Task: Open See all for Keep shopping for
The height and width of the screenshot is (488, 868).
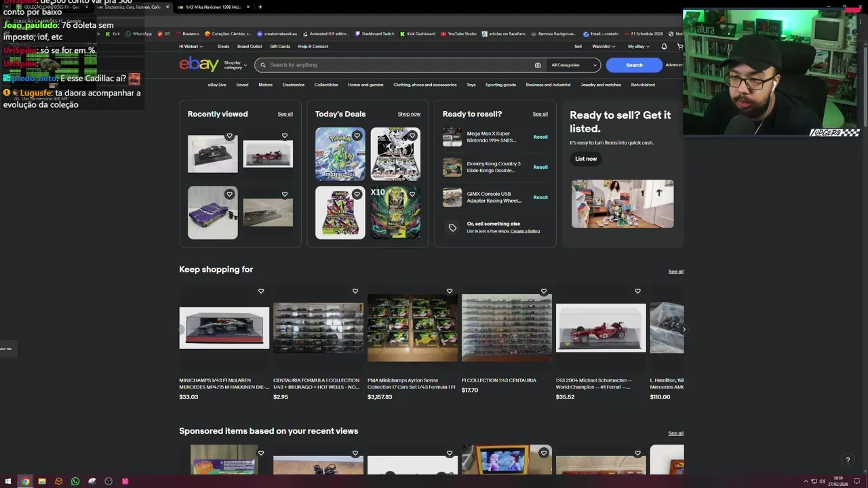Action: point(675,272)
